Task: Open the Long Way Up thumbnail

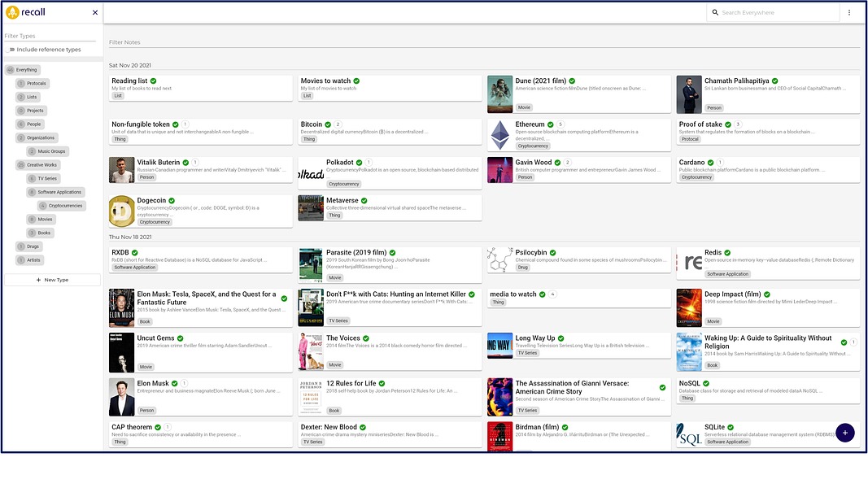Action: coord(499,346)
